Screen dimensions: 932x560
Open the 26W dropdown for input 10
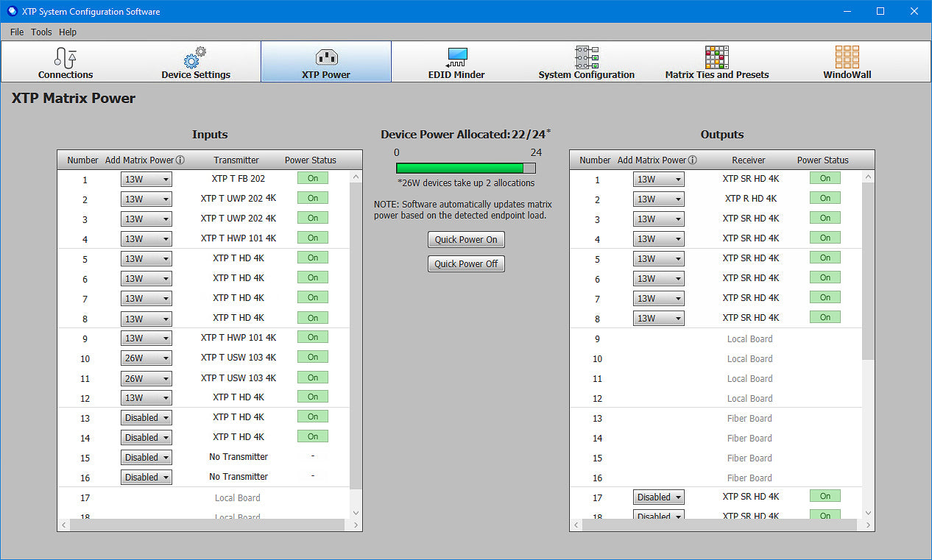(x=146, y=358)
